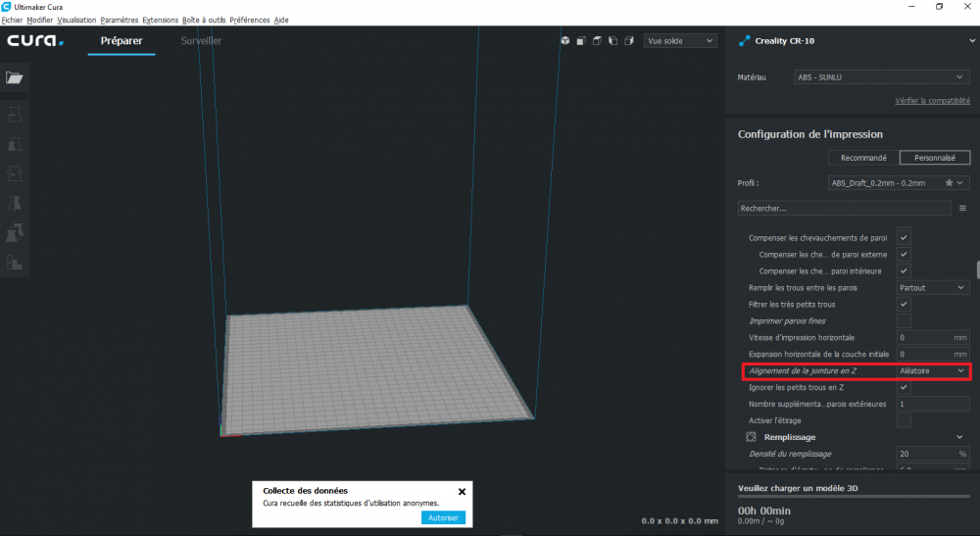
Task: Uncheck Filtrer les très petits trous
Action: [x=904, y=304]
